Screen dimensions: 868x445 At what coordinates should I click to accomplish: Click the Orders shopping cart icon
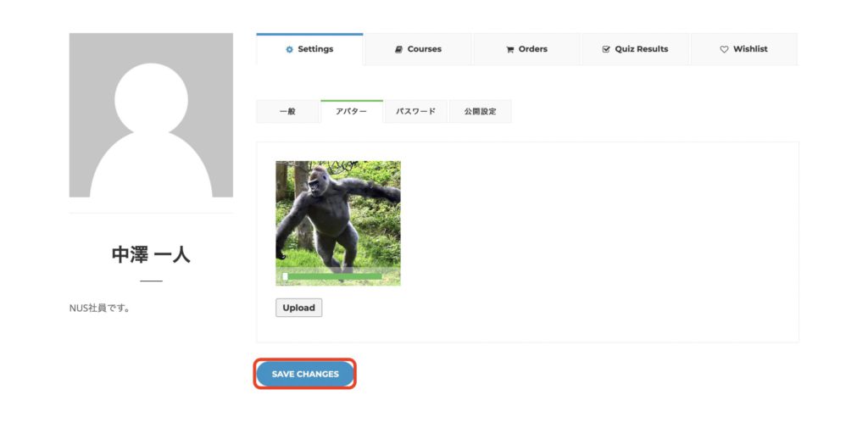pyautogui.click(x=509, y=49)
